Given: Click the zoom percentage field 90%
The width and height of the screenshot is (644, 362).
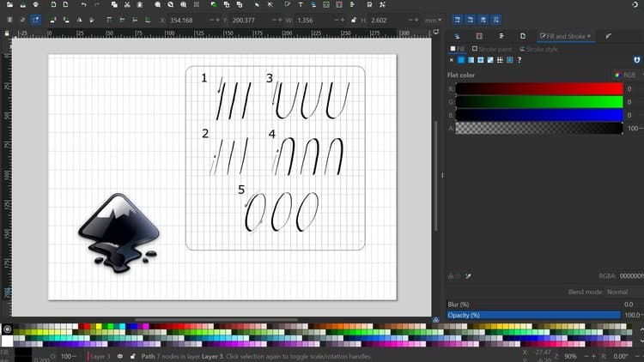Looking at the screenshot, I should tap(571, 356).
